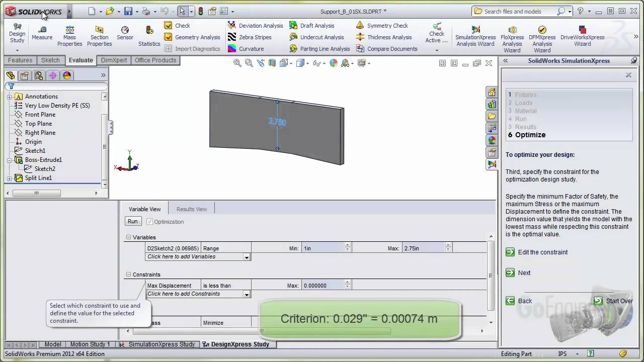644x362 pixels.
Task: Open Thickness Analysis
Action: click(x=384, y=37)
